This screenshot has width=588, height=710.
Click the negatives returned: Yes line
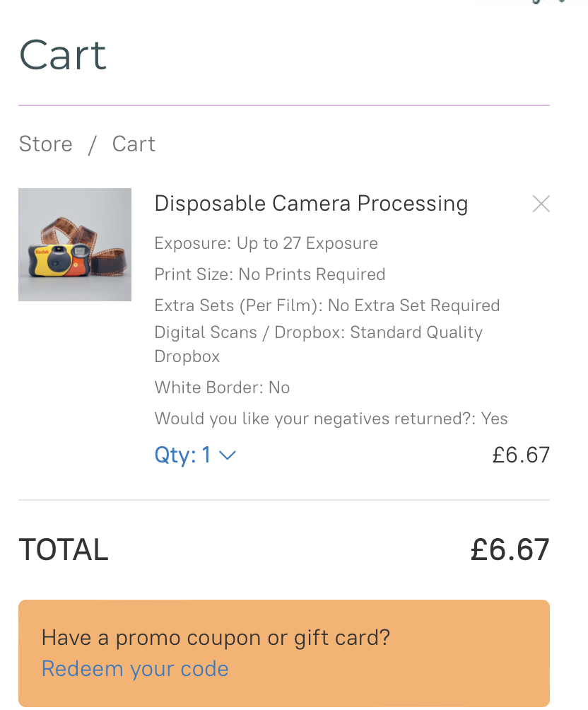(331, 419)
